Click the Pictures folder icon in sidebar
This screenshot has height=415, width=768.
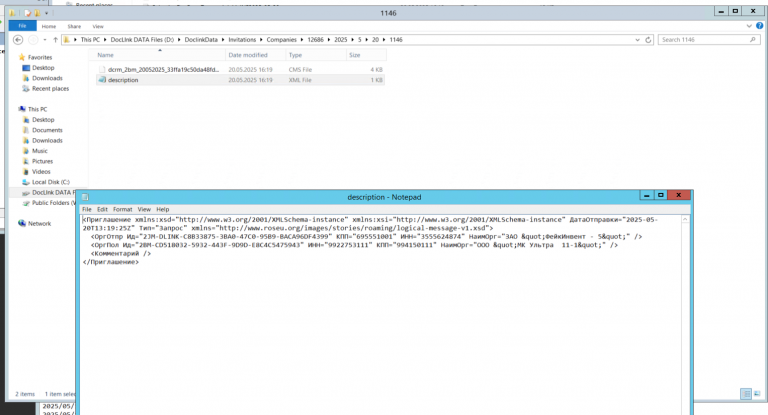point(26,161)
